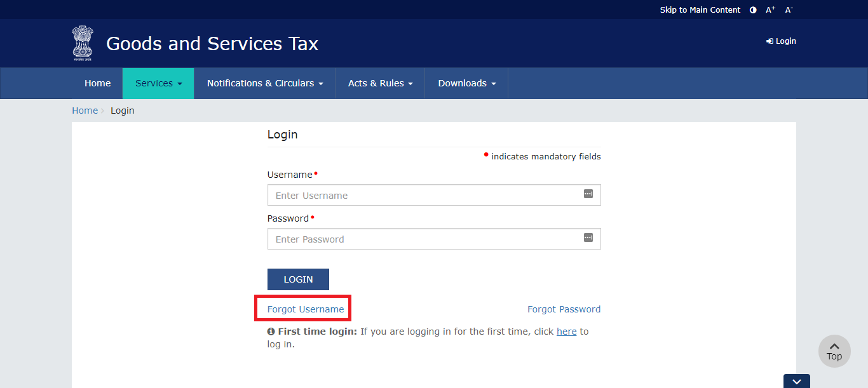868x388 pixels.
Task: Click the 'First time login:' bold text
Action: (318, 331)
